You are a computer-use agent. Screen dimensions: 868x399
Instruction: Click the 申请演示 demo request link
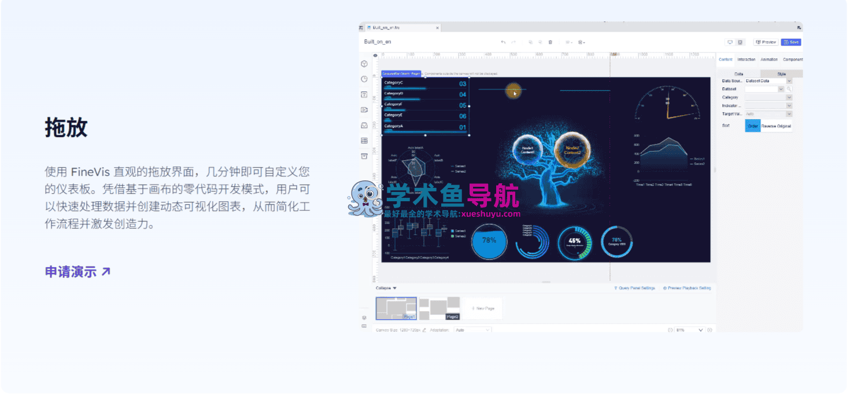coord(77,272)
